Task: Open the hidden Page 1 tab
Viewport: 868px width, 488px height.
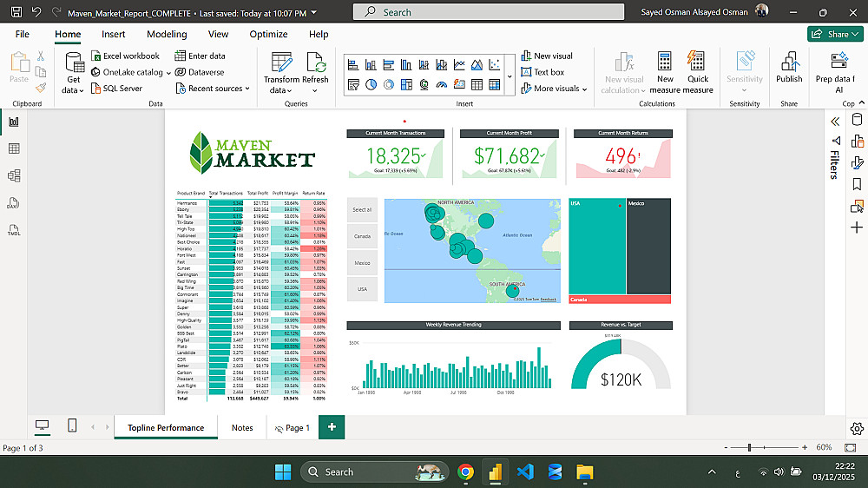Action: pyautogui.click(x=293, y=427)
